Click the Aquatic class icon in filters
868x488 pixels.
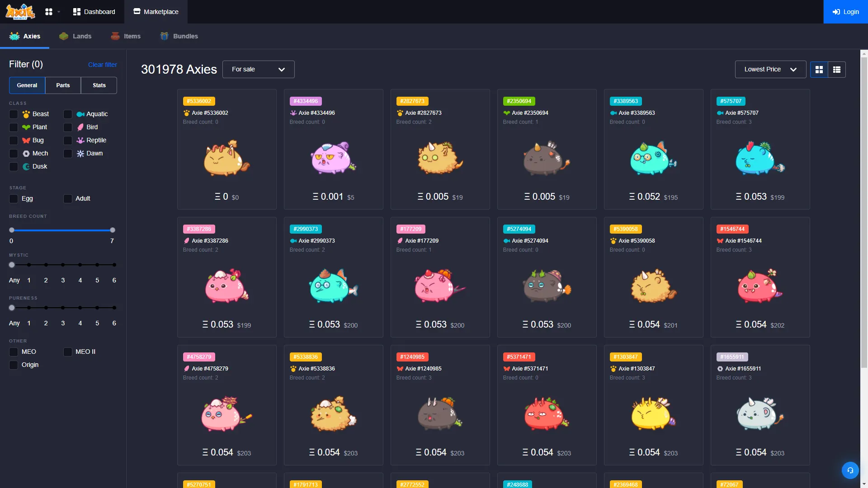tap(80, 114)
